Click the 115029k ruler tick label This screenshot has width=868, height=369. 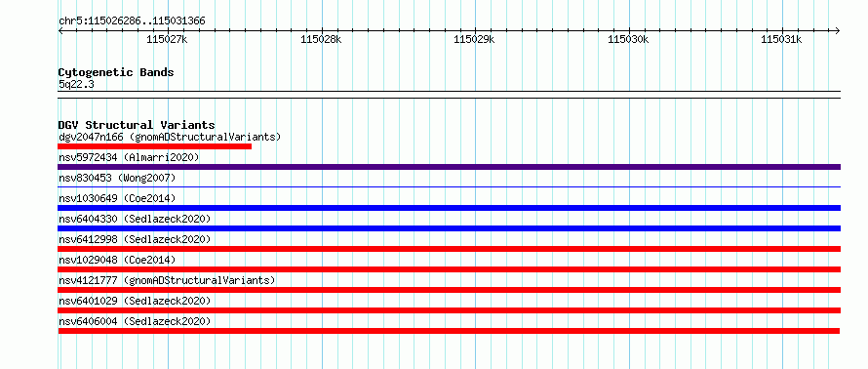tap(474, 39)
